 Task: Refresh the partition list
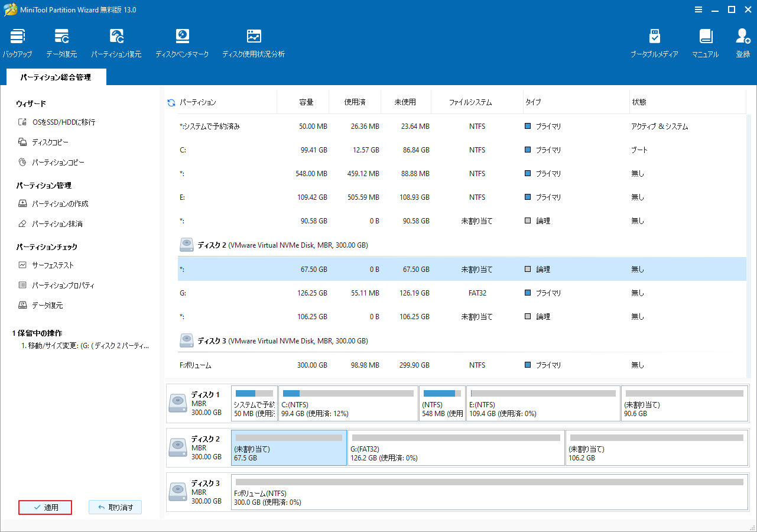170,102
